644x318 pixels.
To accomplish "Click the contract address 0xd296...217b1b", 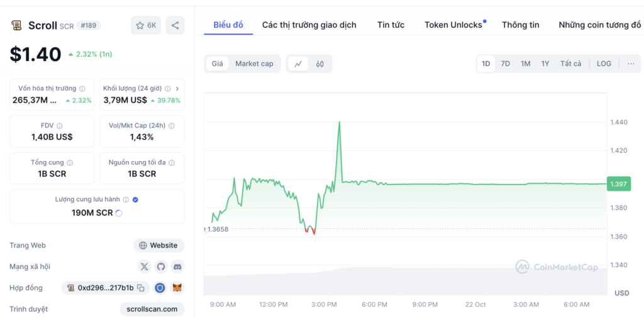I will pyautogui.click(x=106, y=288).
